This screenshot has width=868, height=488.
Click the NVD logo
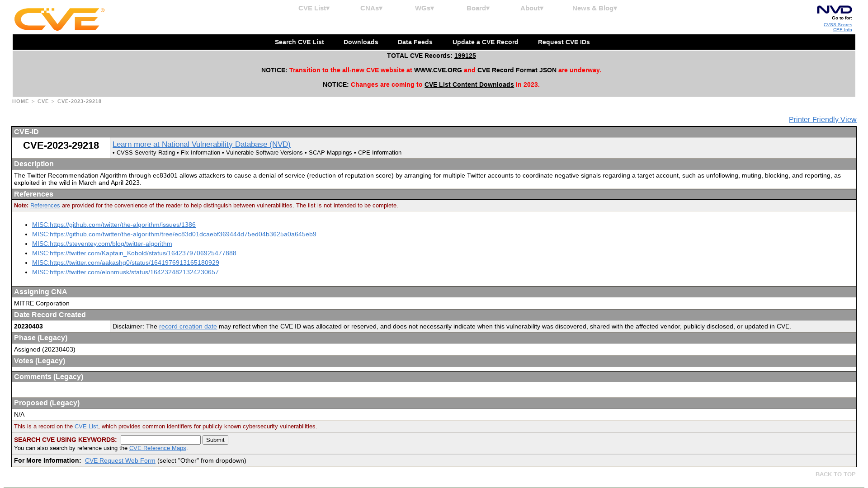[x=834, y=9]
